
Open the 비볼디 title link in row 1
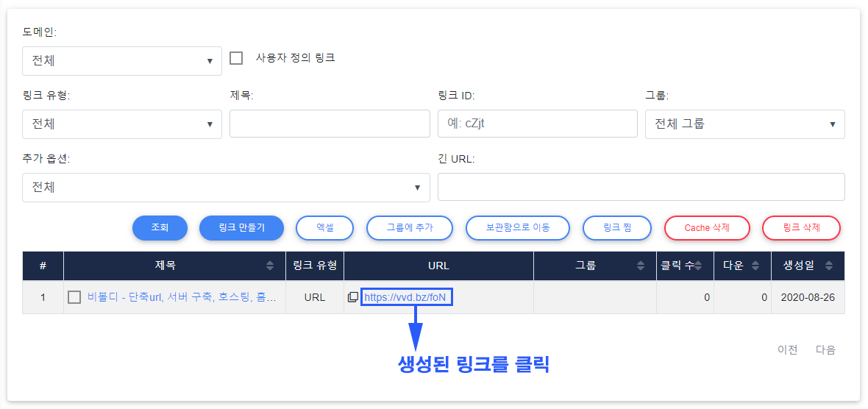pos(182,297)
